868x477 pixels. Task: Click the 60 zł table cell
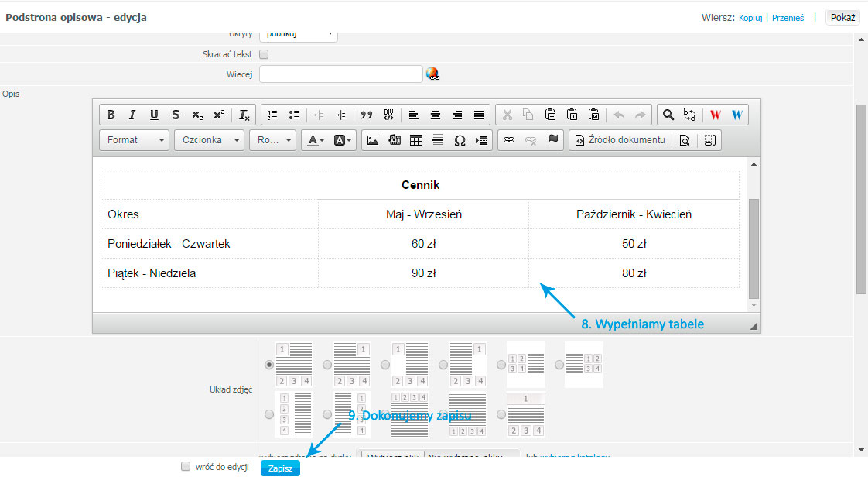(x=423, y=244)
